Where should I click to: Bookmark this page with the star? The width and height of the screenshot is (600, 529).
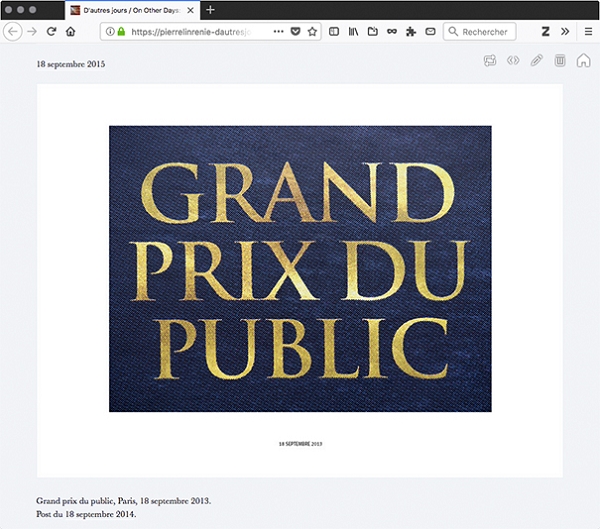(x=312, y=32)
